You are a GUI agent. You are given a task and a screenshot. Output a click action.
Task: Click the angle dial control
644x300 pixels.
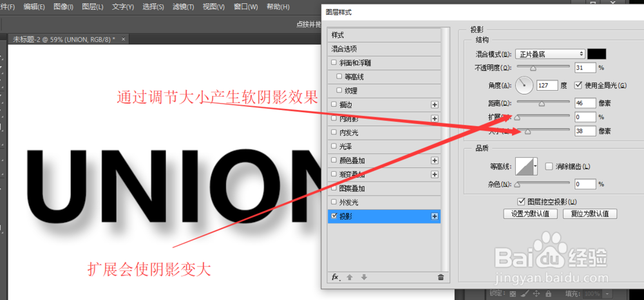(x=524, y=86)
